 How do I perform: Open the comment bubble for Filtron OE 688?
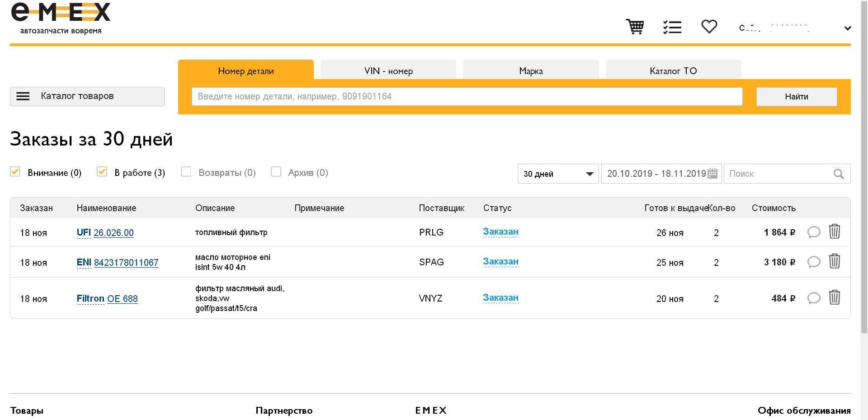coord(814,298)
